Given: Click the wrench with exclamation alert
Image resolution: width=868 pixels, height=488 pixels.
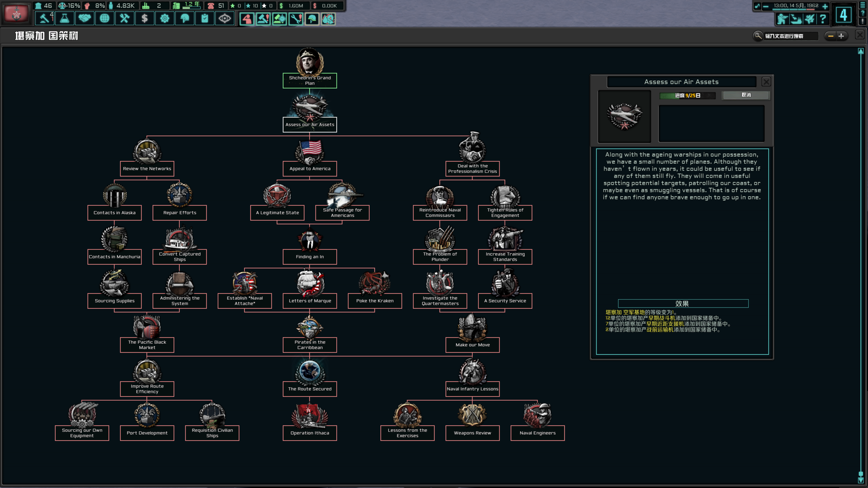Looking at the screenshot, I should pyautogui.click(x=295, y=19).
